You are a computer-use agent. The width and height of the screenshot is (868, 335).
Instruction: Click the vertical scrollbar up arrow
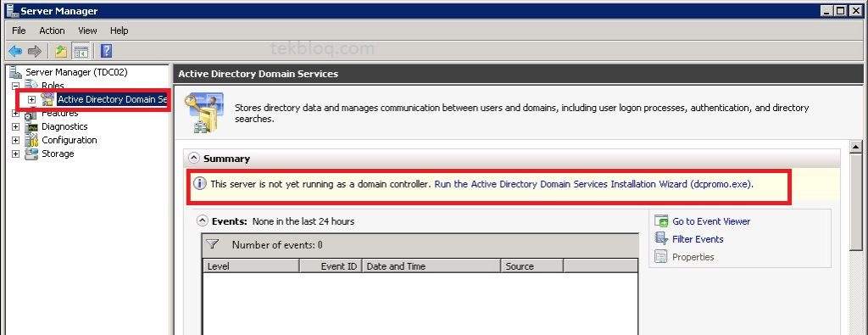tap(856, 147)
